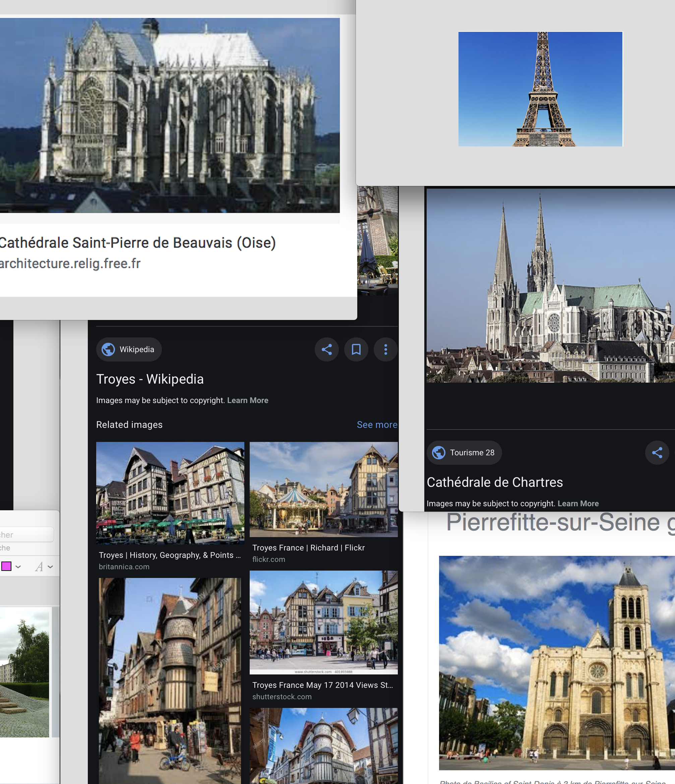Click the Eiffel Tower image
Screen dimensions: 675x784
[x=540, y=89]
